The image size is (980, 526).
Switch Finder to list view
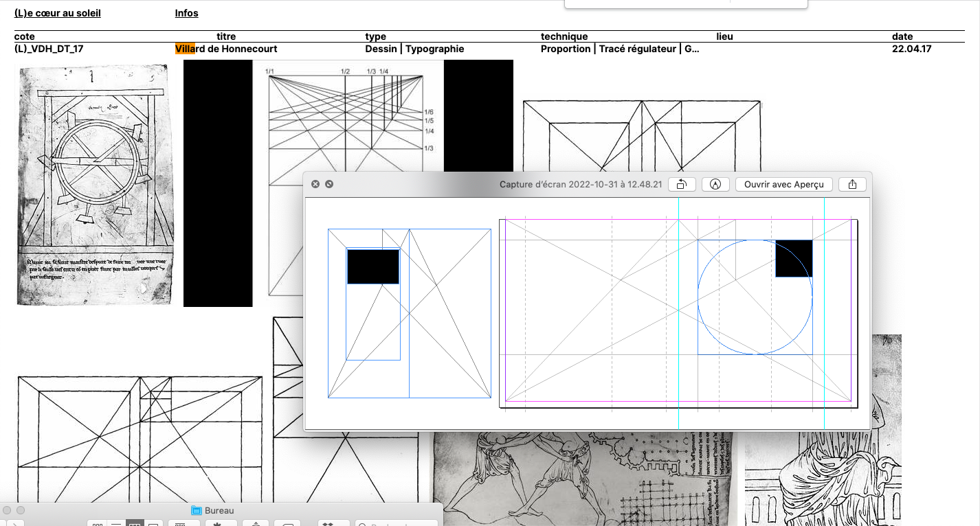pos(116,525)
